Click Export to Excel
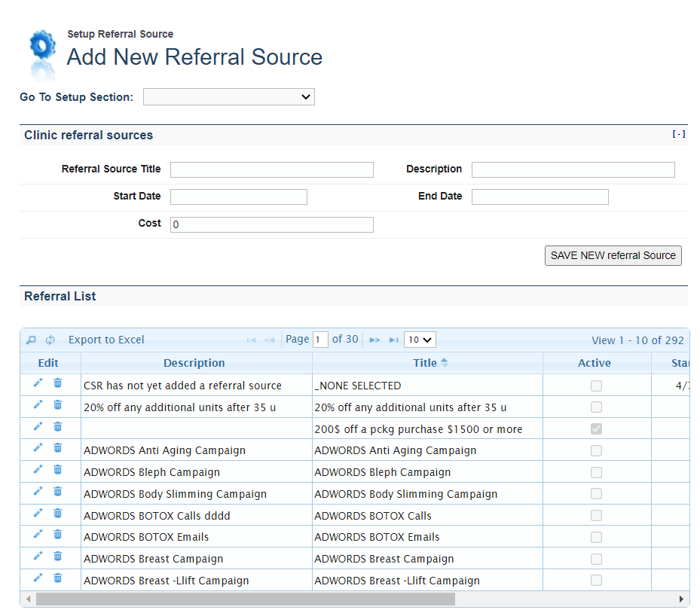 [106, 340]
